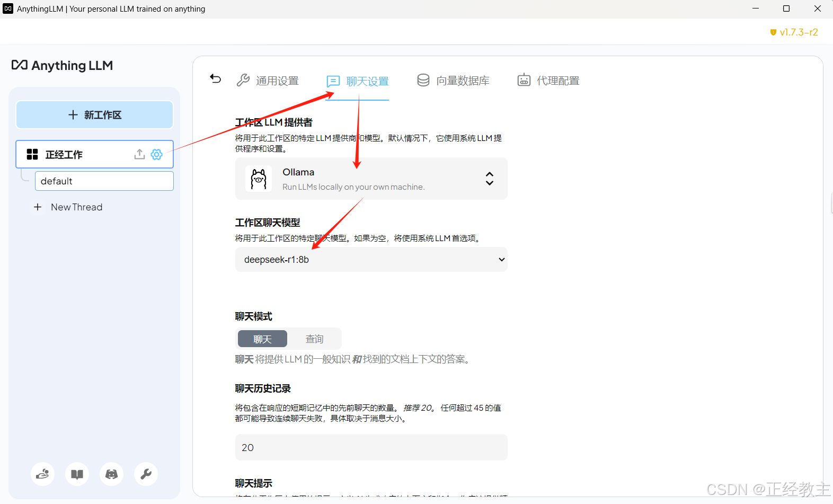Click the up-down chevron on provider selector
Viewport: 833px width, 504px height.
pos(490,179)
